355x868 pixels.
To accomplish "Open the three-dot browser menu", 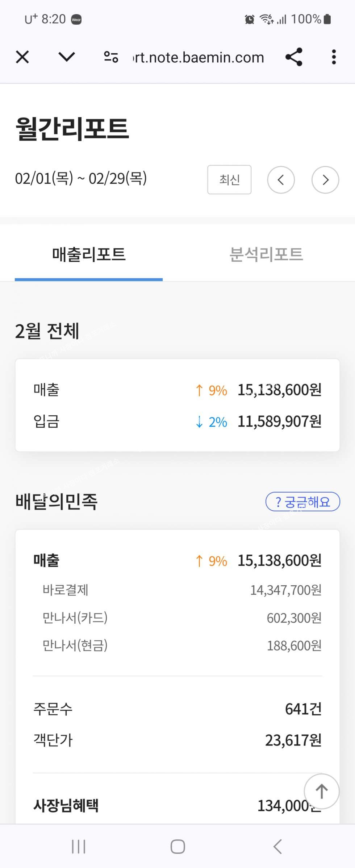I will [x=334, y=57].
